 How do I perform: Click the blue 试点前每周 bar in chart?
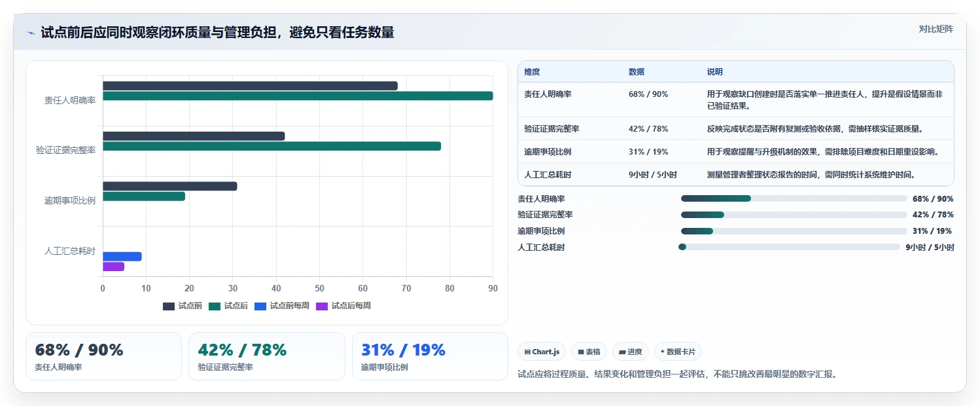tap(122, 257)
